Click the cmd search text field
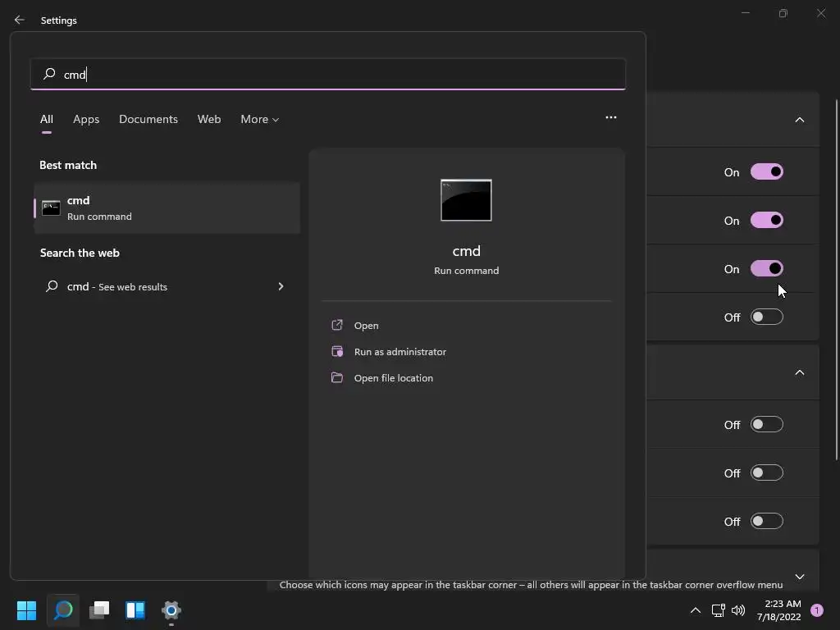This screenshot has height=630, width=840. 328,74
